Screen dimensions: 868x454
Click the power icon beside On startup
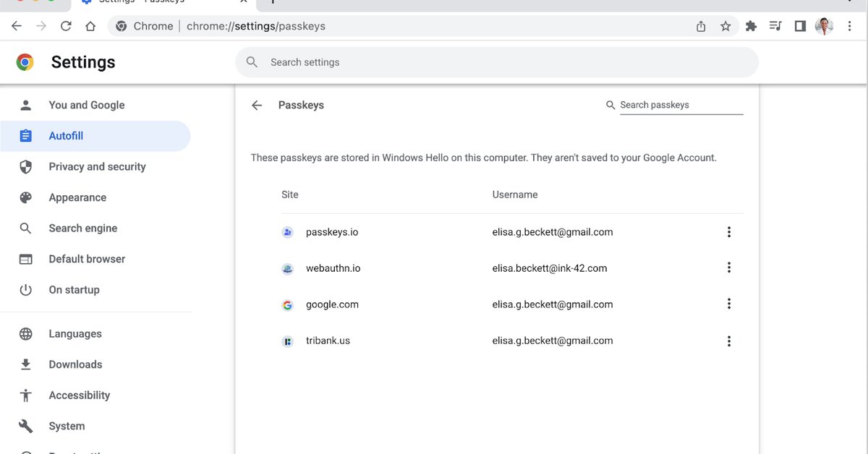26,289
